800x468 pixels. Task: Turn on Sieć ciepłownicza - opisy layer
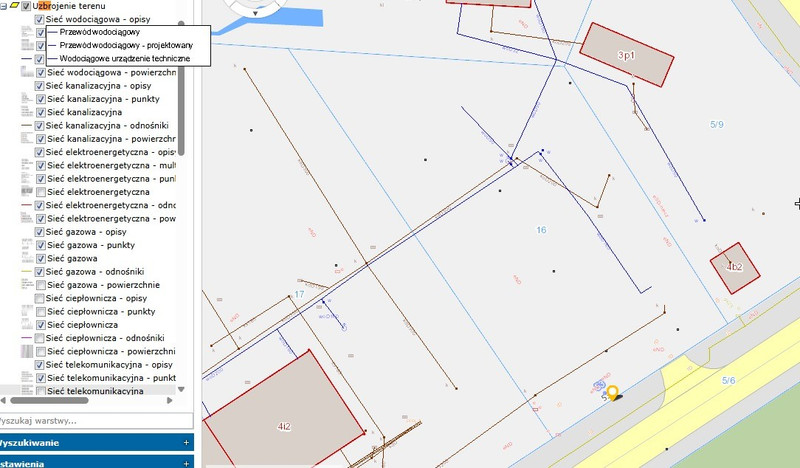[x=40, y=298]
